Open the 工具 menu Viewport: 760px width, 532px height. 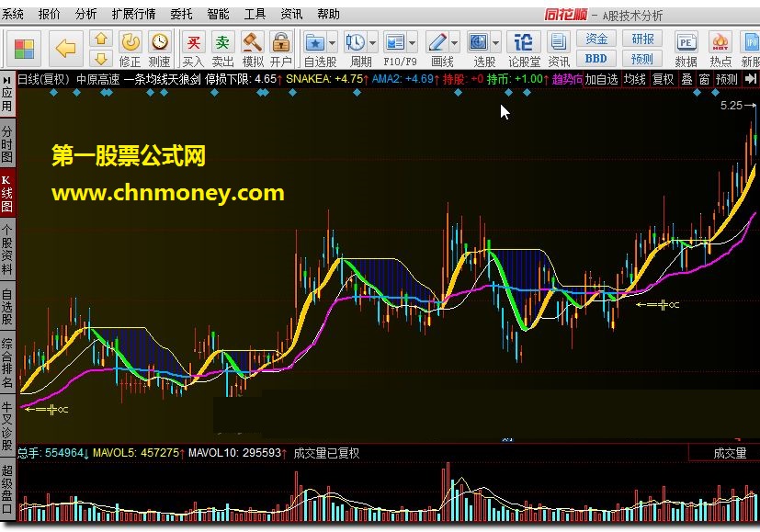(255, 14)
